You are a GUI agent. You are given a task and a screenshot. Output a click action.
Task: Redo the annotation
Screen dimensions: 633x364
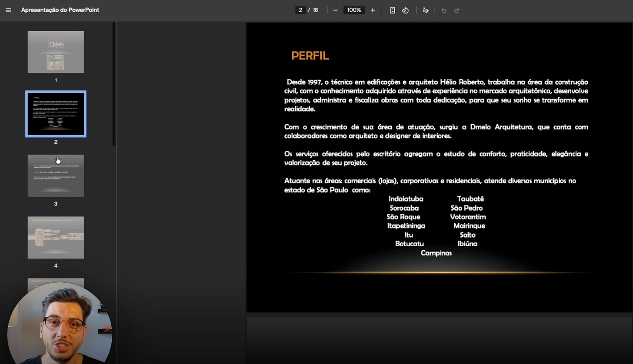(x=456, y=10)
